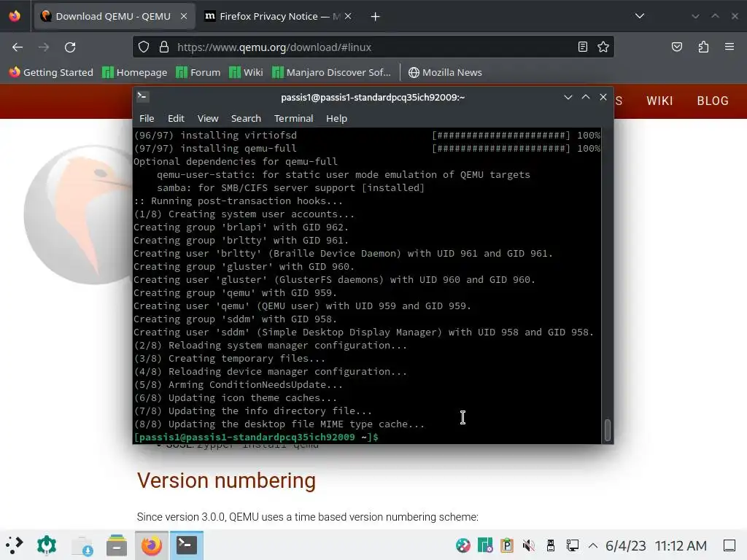
Task: Click the terminal window icon in title bar
Action: (143, 97)
